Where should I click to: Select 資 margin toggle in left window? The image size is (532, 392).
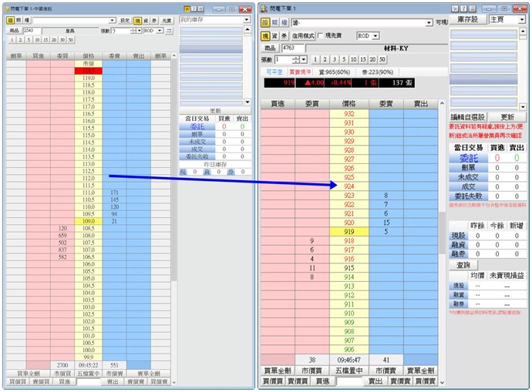(x=146, y=21)
